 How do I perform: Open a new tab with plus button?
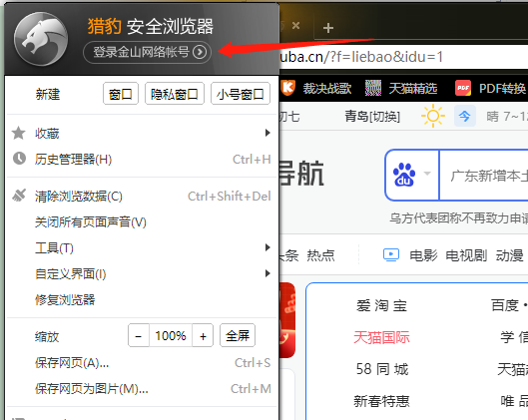[x=328, y=28]
